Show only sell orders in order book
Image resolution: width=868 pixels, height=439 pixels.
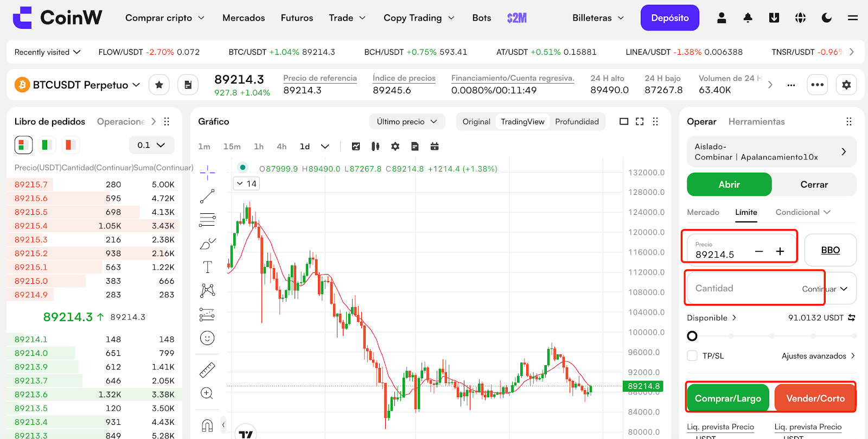click(70, 145)
